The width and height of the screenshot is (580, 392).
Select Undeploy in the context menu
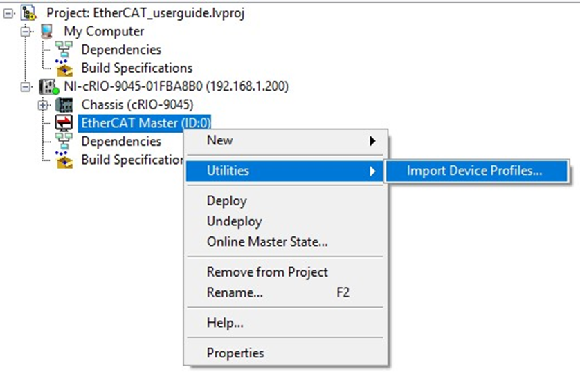[234, 221]
